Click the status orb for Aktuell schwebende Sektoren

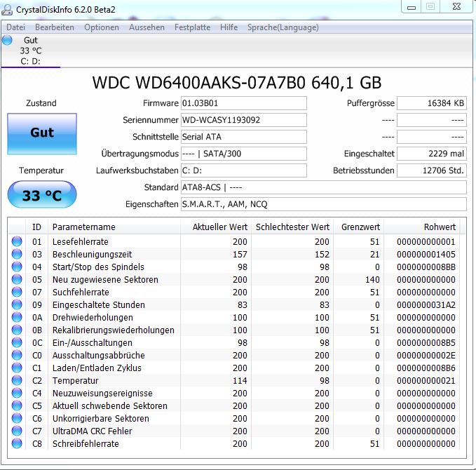point(17,405)
